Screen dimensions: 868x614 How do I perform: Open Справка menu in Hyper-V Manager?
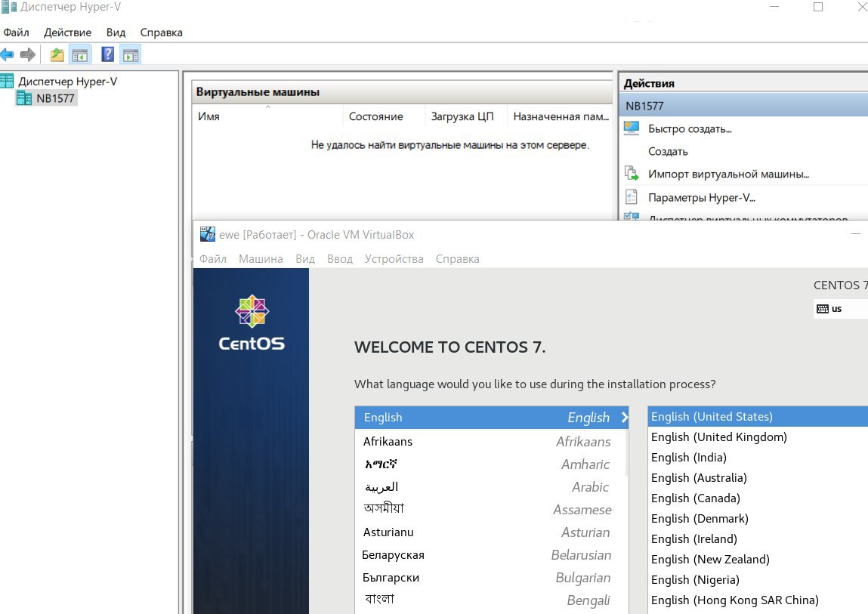click(161, 32)
